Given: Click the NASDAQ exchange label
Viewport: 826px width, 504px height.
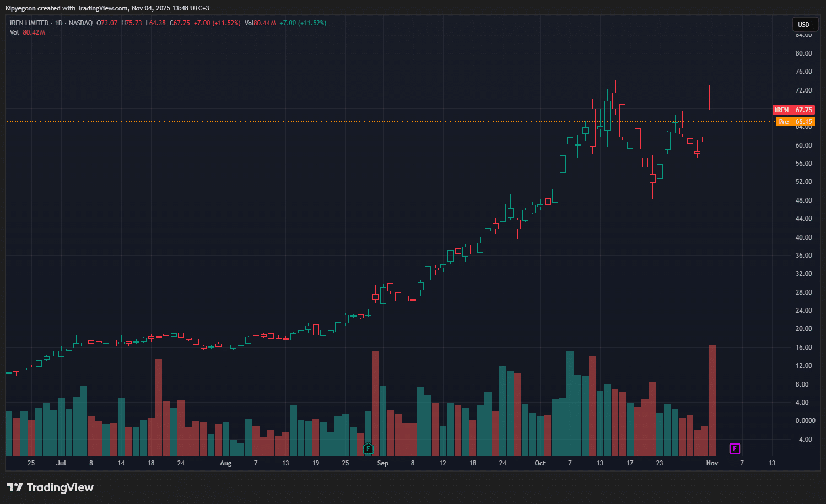Looking at the screenshot, I should click(x=80, y=23).
